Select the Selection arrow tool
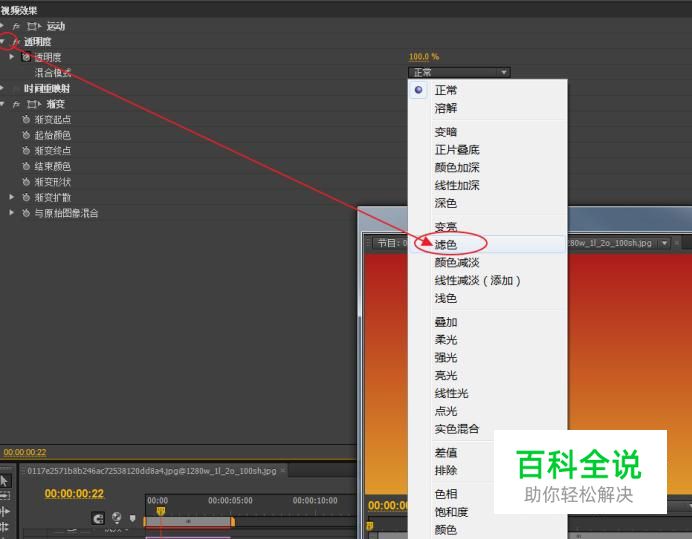 click(x=5, y=481)
